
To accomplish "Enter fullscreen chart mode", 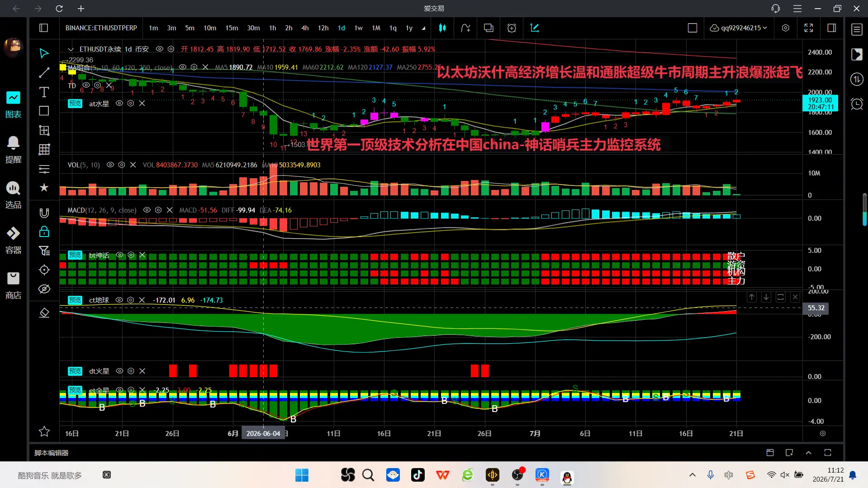I will pyautogui.click(x=809, y=28).
